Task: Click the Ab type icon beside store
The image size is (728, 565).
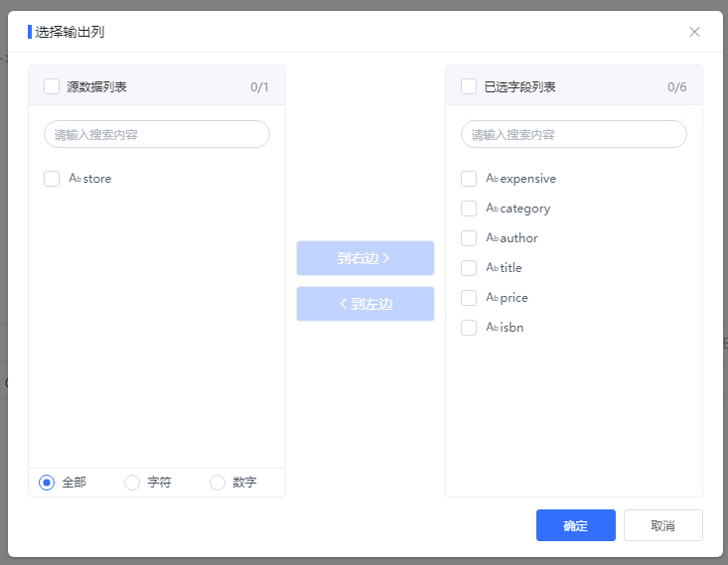Action: [x=74, y=178]
